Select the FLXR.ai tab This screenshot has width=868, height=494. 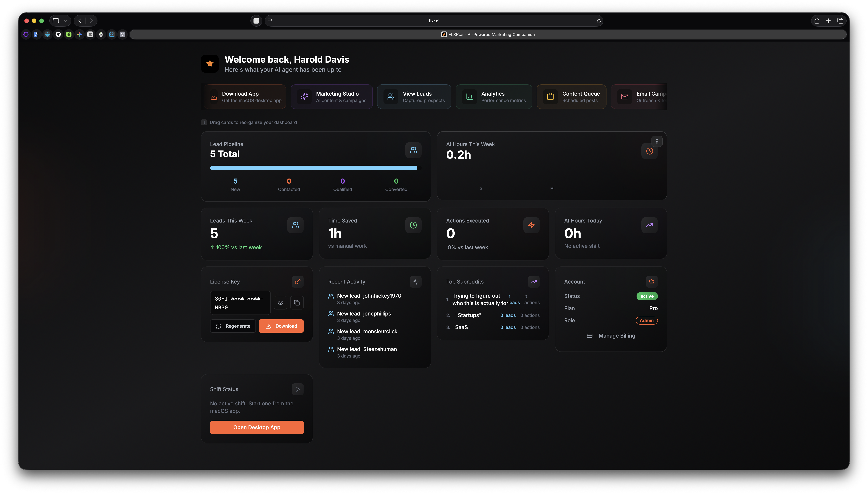click(488, 34)
